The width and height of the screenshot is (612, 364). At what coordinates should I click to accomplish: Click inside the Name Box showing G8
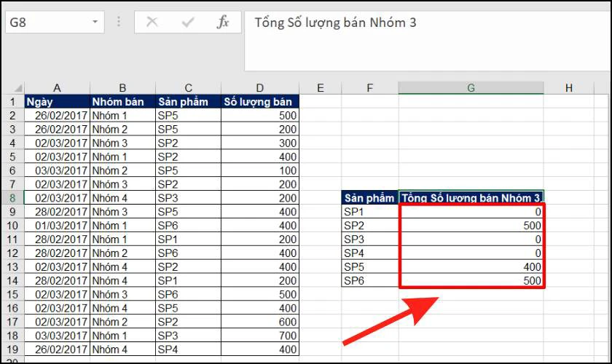pos(49,22)
